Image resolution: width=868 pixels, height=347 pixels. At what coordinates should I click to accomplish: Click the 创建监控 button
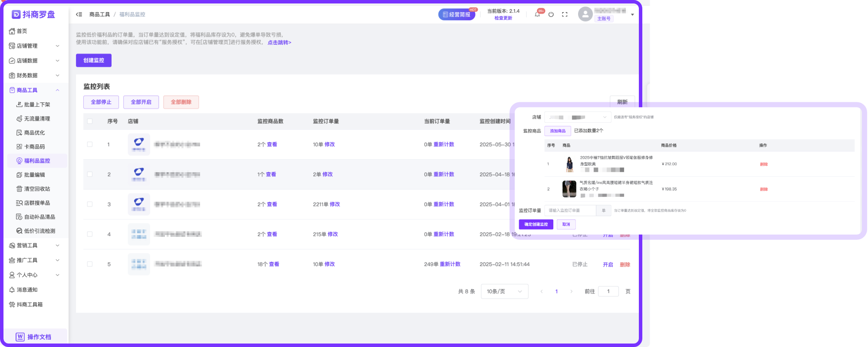(94, 60)
